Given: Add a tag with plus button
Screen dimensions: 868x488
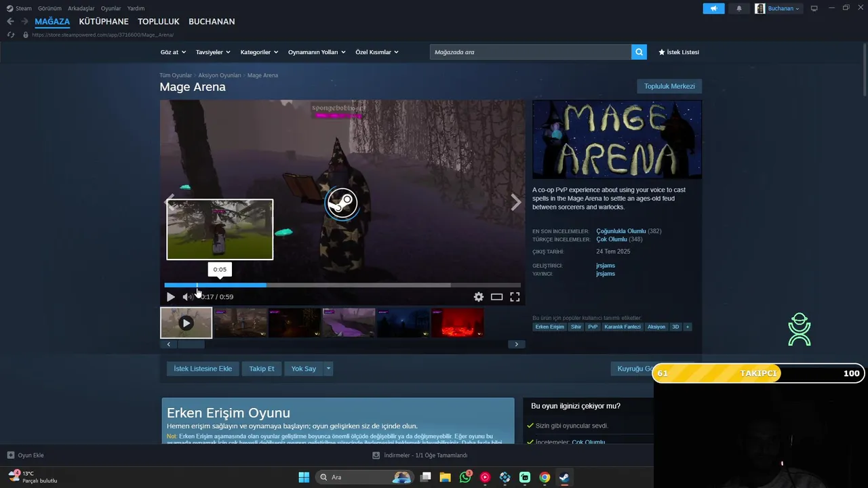Looking at the screenshot, I should (687, 327).
